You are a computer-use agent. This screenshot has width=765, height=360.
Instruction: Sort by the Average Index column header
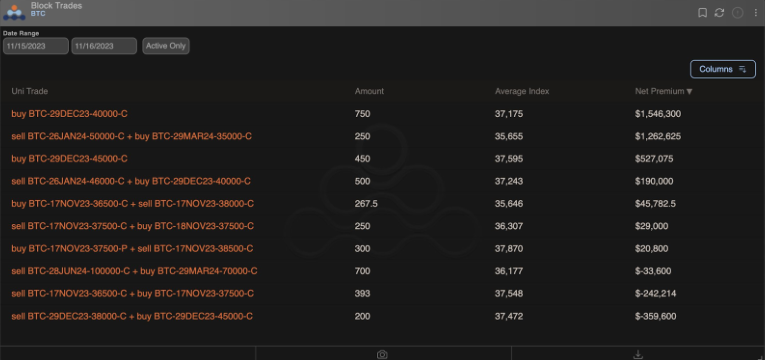522,91
